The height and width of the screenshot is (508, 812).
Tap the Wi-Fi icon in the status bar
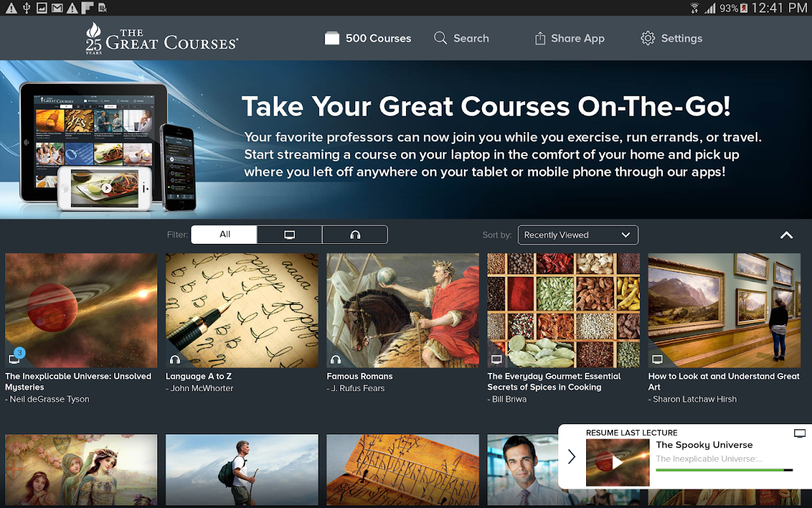pyautogui.click(x=694, y=8)
